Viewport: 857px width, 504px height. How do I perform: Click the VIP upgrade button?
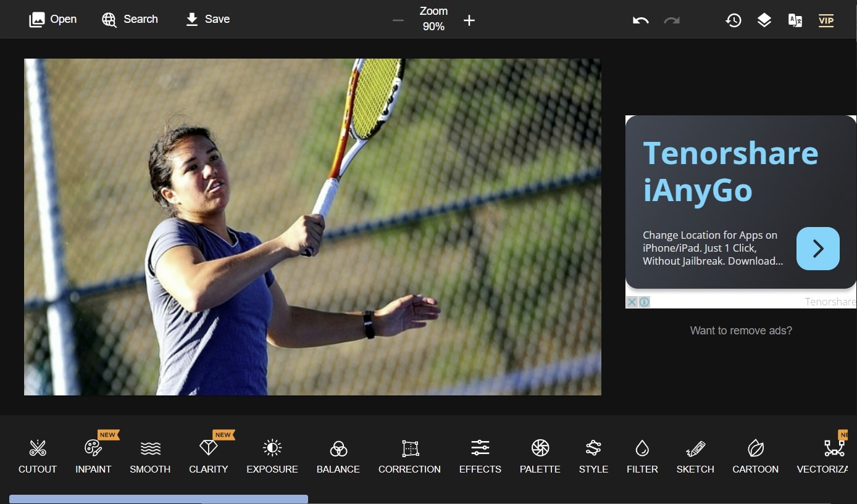(826, 20)
